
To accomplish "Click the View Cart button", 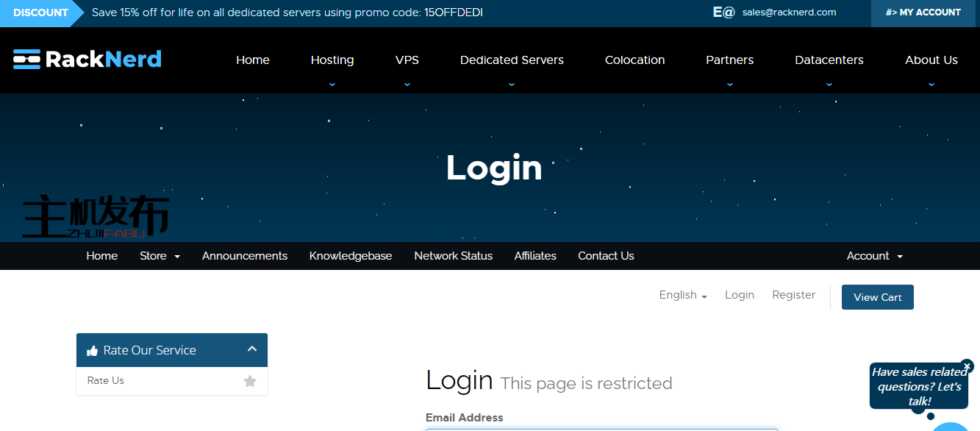I will [877, 297].
